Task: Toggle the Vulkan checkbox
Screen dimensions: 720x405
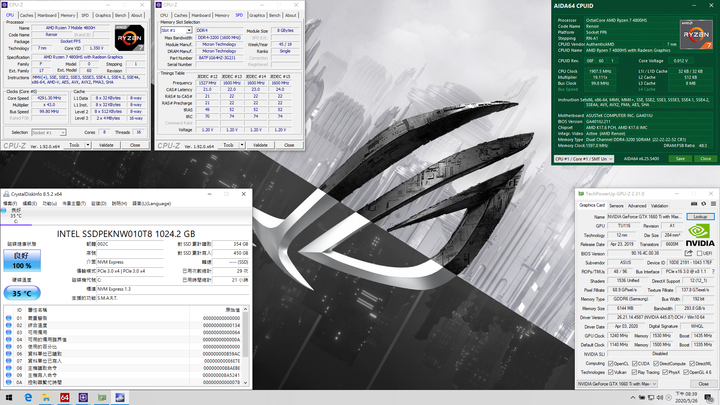Action: [x=610, y=372]
